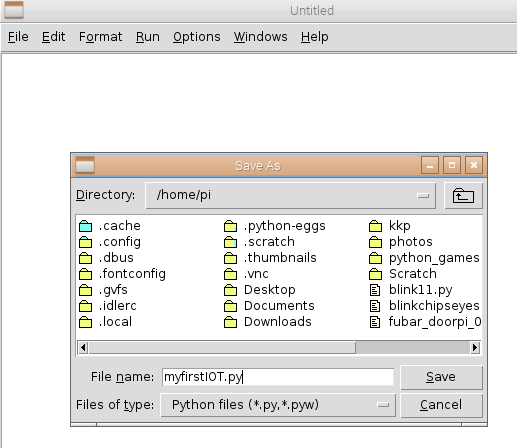
Task: Click the file list scrollbar left arrow
Action: coord(83,348)
